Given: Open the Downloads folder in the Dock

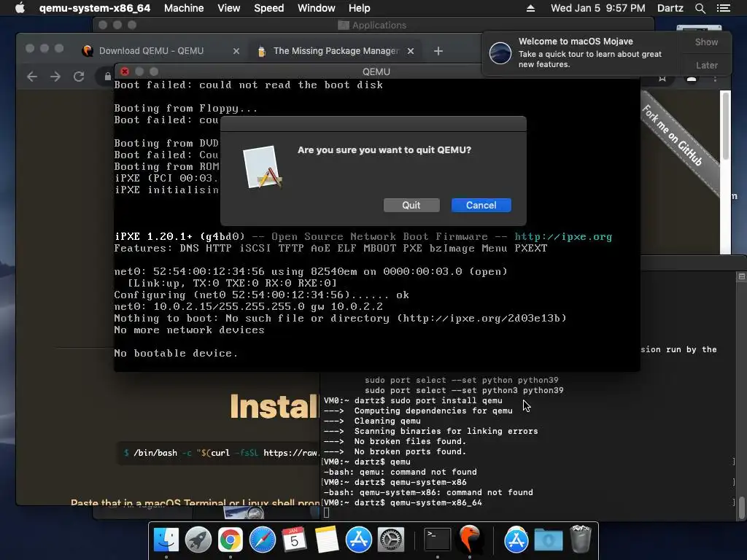Looking at the screenshot, I should click(549, 540).
